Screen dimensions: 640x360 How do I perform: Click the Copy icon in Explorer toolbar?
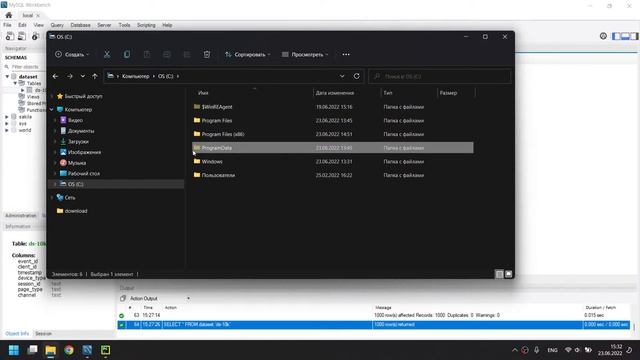[x=127, y=54]
